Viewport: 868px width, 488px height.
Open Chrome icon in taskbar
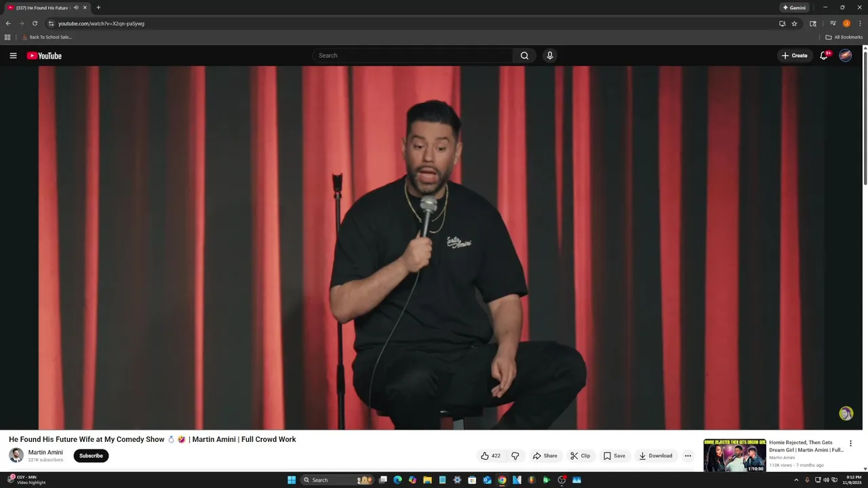pos(502,480)
